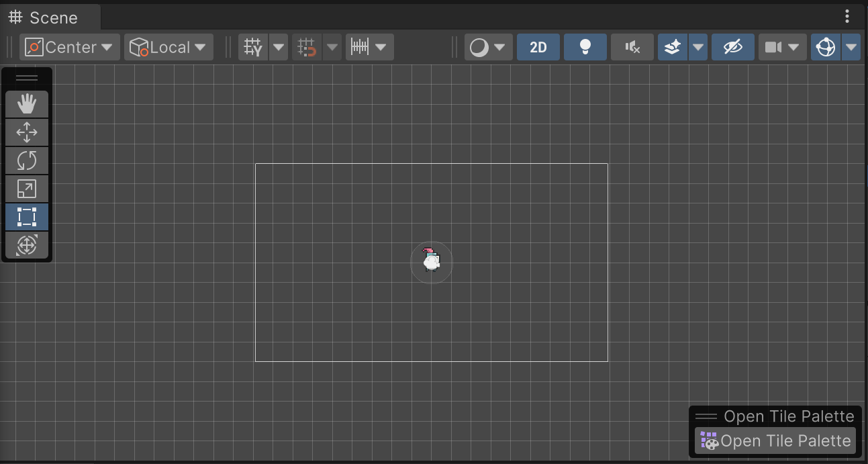The width and height of the screenshot is (868, 464).
Task: Expand the scene effects options arrow
Action: [698, 47]
